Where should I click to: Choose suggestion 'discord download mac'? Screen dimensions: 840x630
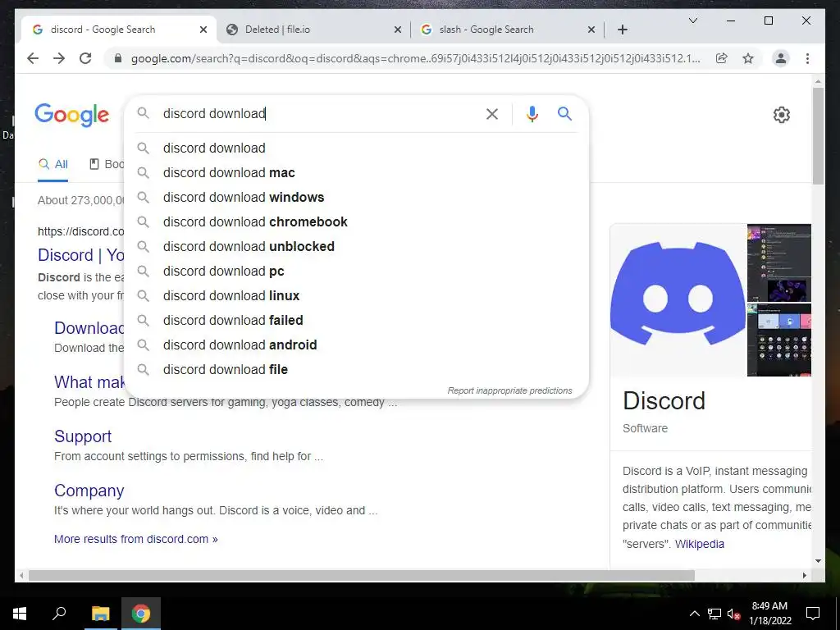click(356, 172)
